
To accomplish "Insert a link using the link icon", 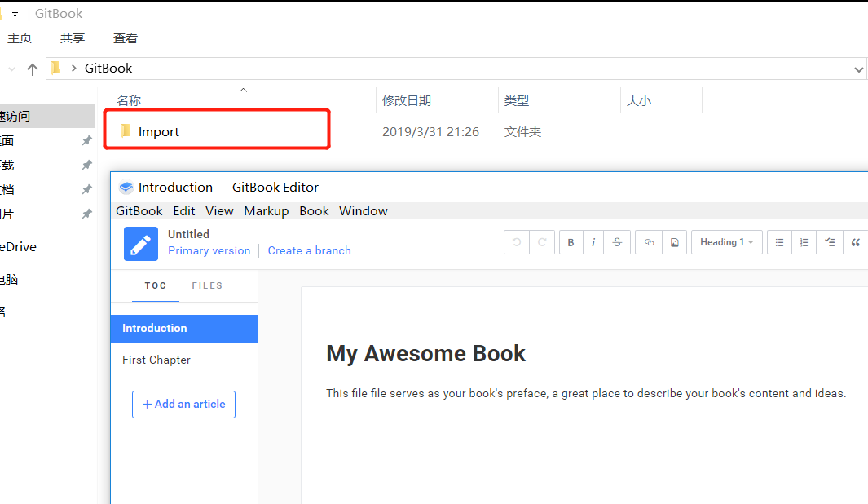I will coord(649,242).
